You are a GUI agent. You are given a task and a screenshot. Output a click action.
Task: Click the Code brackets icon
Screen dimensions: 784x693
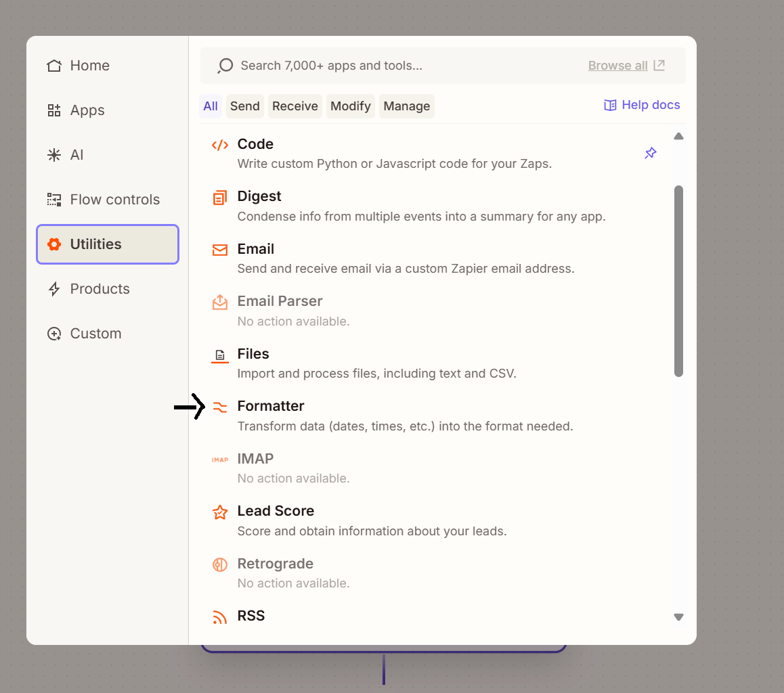click(x=220, y=146)
